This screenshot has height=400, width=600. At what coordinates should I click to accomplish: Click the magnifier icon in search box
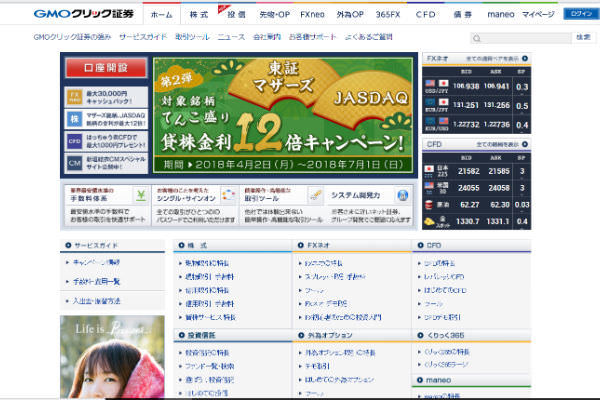476,38
